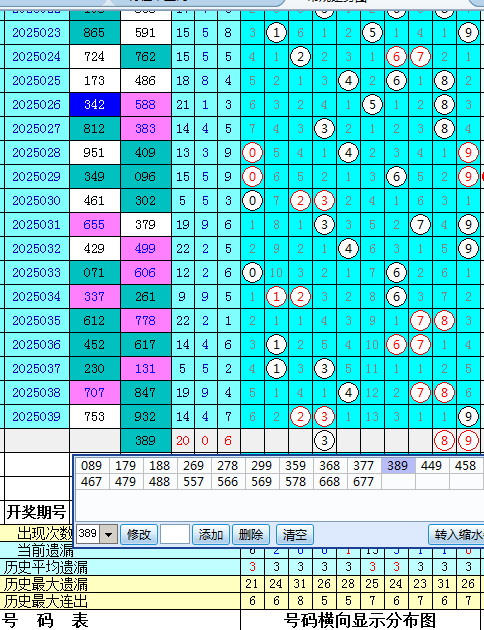
Task: Click the empty input field beside 修改
Action: (x=175, y=534)
